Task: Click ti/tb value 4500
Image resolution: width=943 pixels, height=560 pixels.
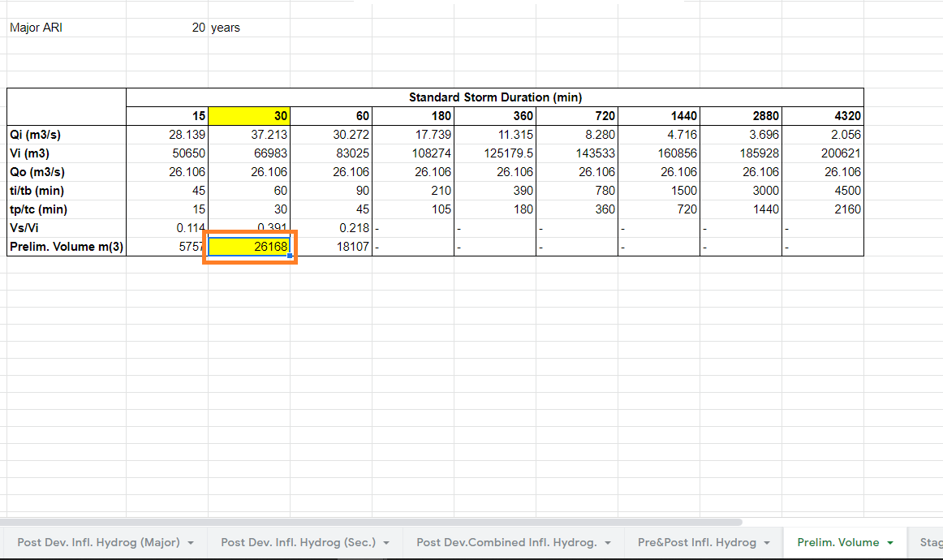Action: [823, 191]
